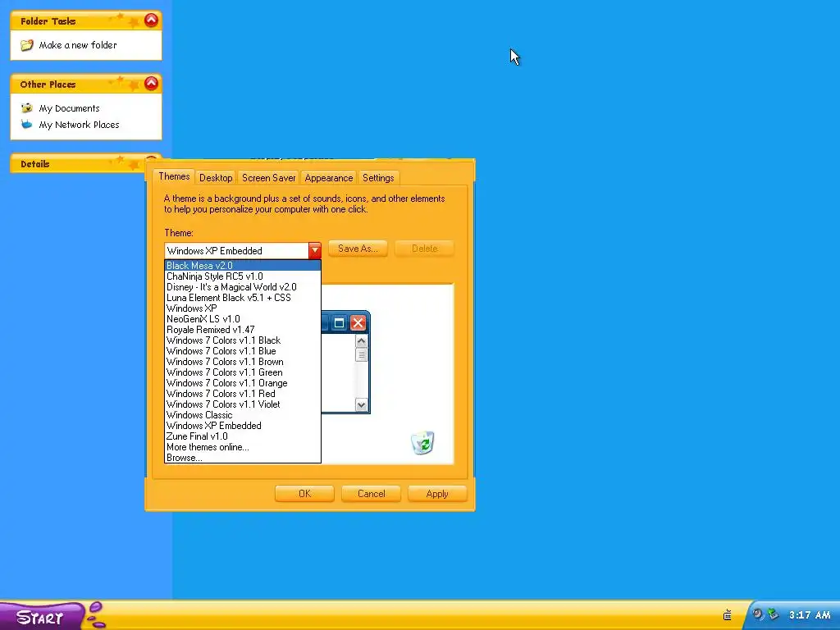Screen dimensions: 840x630
Task: Close the Theme dropdown via red arrow
Action: 314,250
